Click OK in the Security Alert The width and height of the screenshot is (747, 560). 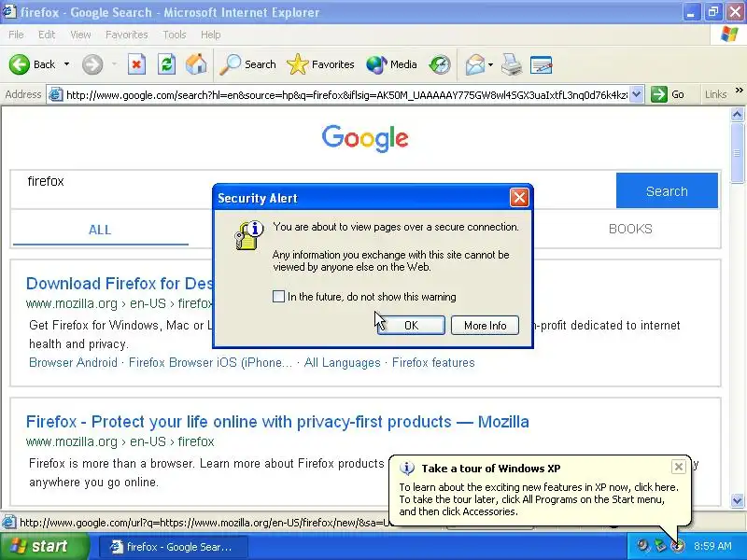(411, 325)
